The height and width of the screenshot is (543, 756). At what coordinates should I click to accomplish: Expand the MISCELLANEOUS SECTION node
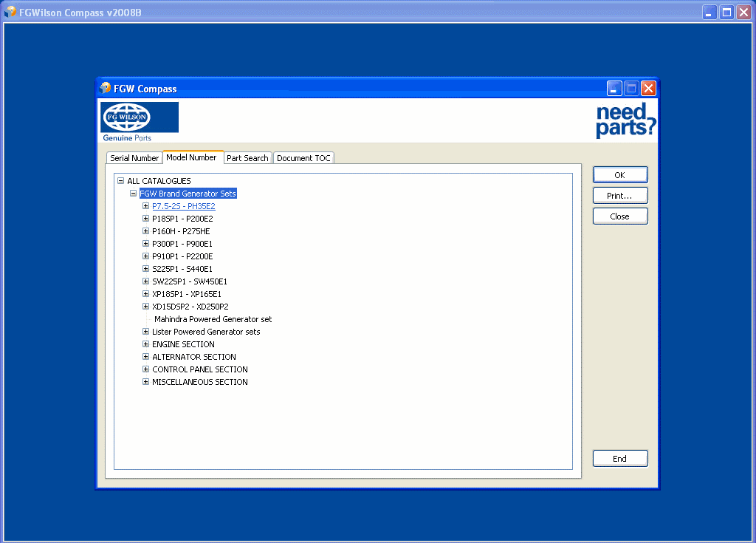(x=145, y=382)
